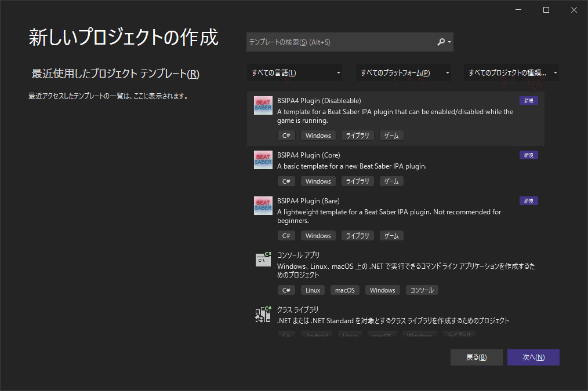Viewport: 588px width, 391px height.
Task: Select the BSIPA4 Plugin (Disableable) template icon
Action: pos(263,105)
